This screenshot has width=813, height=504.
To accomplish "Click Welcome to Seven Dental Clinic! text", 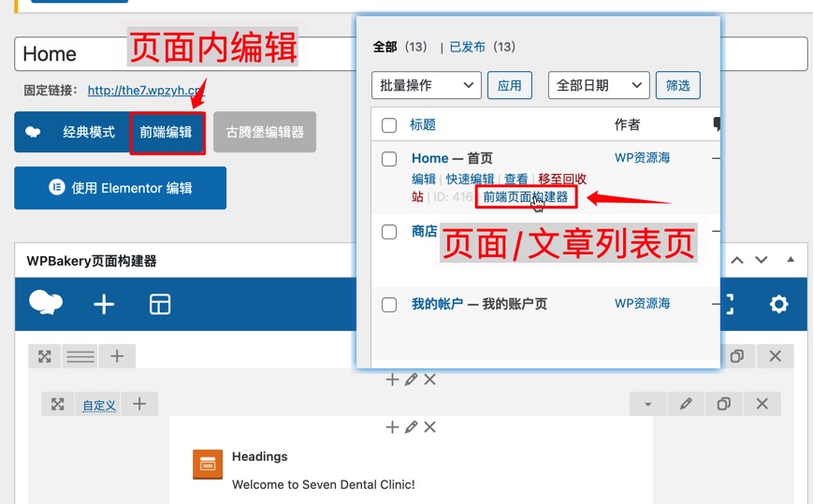I will click(324, 484).
